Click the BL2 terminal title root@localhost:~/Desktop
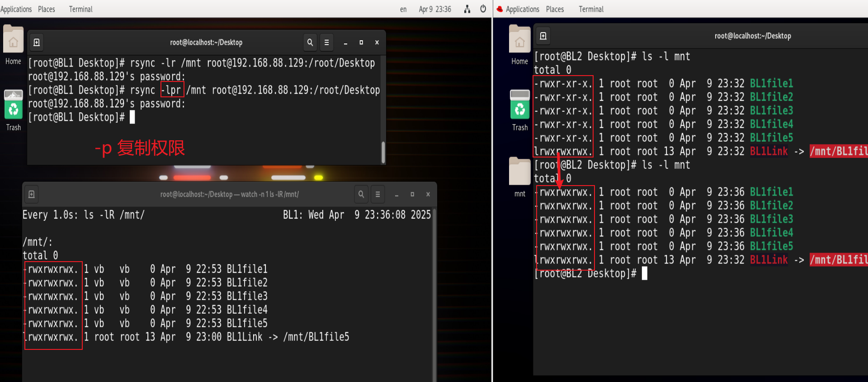 (x=753, y=36)
